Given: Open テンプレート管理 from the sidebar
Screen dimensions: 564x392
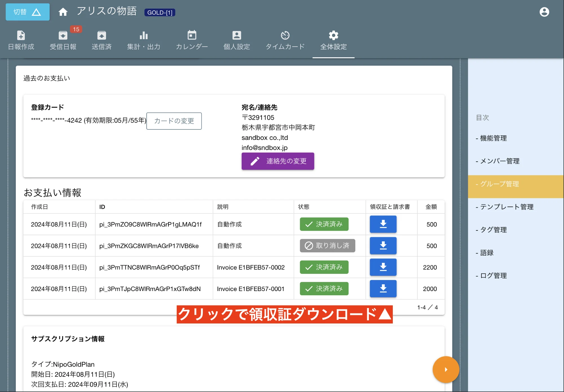Looking at the screenshot, I should click(505, 207).
